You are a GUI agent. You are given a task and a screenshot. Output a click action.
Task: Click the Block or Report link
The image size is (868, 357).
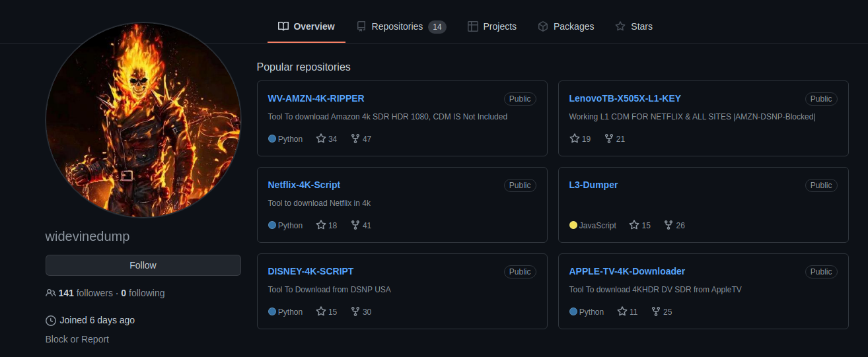(77, 339)
